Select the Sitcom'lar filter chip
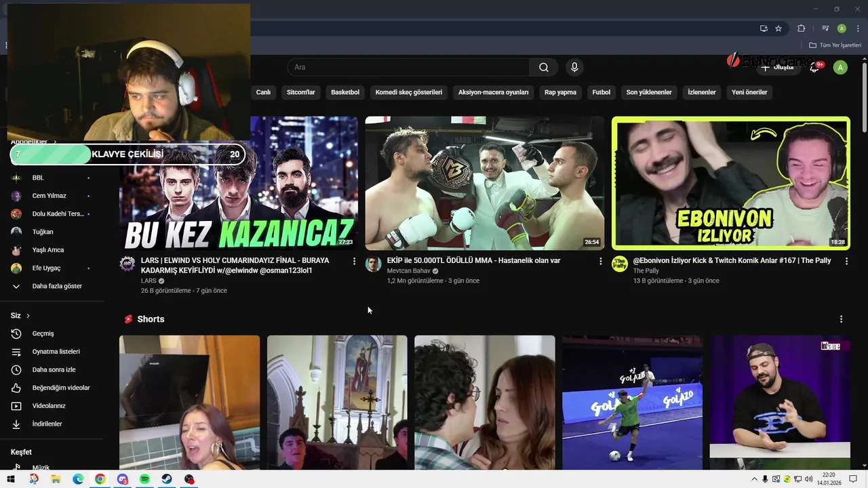Viewport: 868px width, 488px height. [x=301, y=92]
